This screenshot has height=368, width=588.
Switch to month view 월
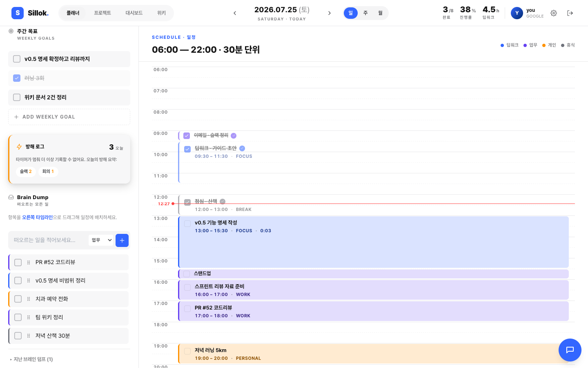click(380, 13)
